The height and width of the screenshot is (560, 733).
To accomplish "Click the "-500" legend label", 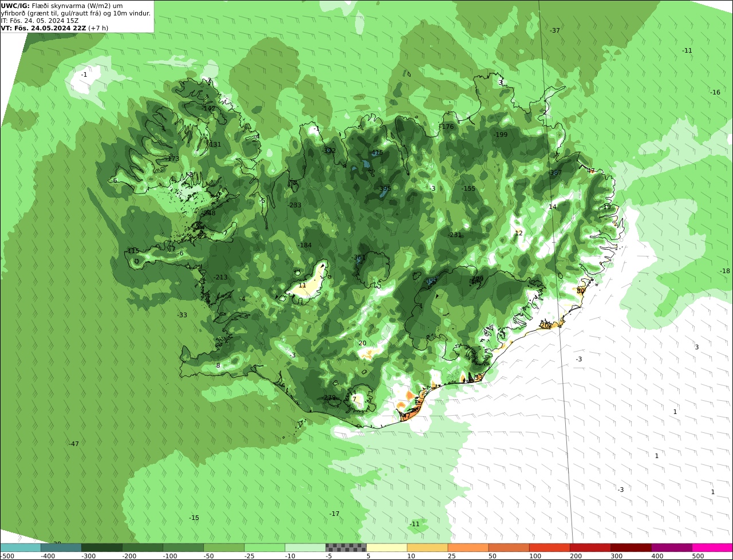I will (7, 556).
